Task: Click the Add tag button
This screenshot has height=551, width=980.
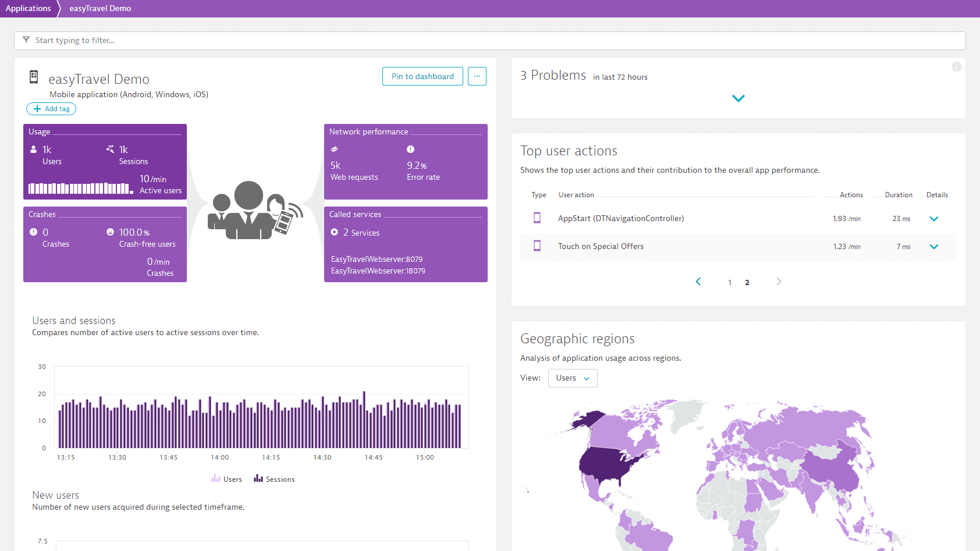Action: pos(51,109)
